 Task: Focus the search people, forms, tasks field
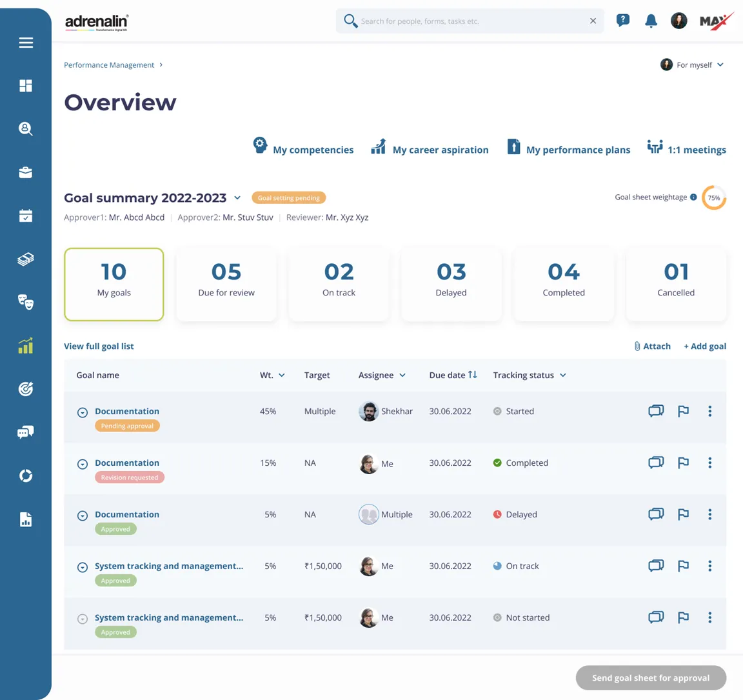click(470, 21)
